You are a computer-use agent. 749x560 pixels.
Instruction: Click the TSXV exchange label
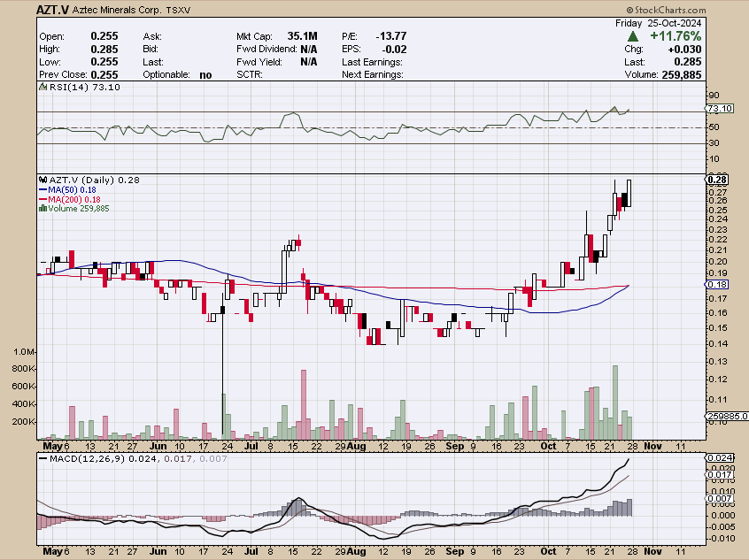pos(178,11)
